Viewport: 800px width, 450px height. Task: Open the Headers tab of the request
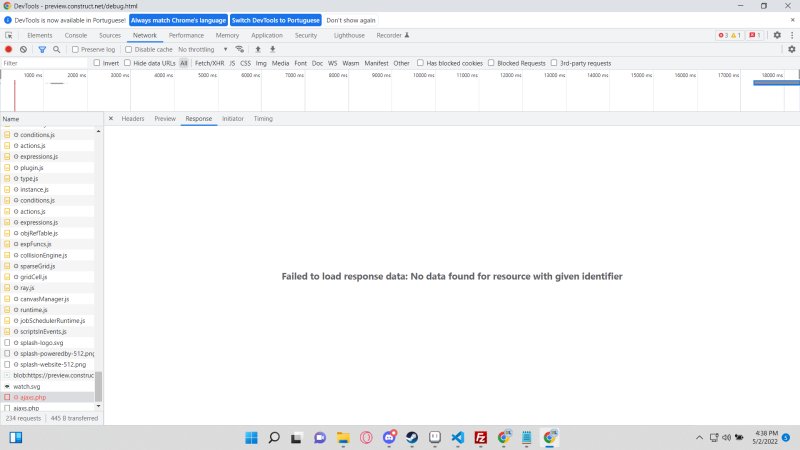click(133, 118)
